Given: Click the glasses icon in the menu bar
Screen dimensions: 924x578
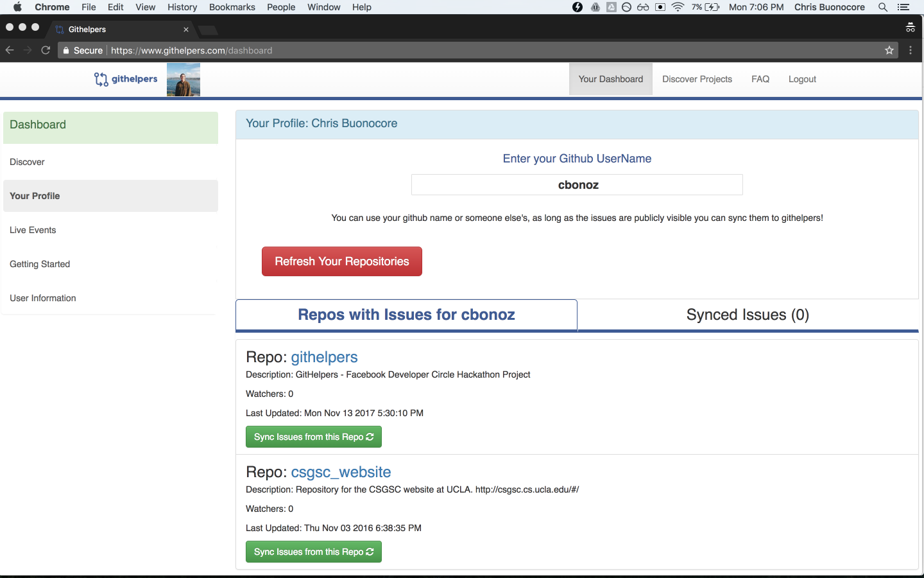Looking at the screenshot, I should point(643,7).
